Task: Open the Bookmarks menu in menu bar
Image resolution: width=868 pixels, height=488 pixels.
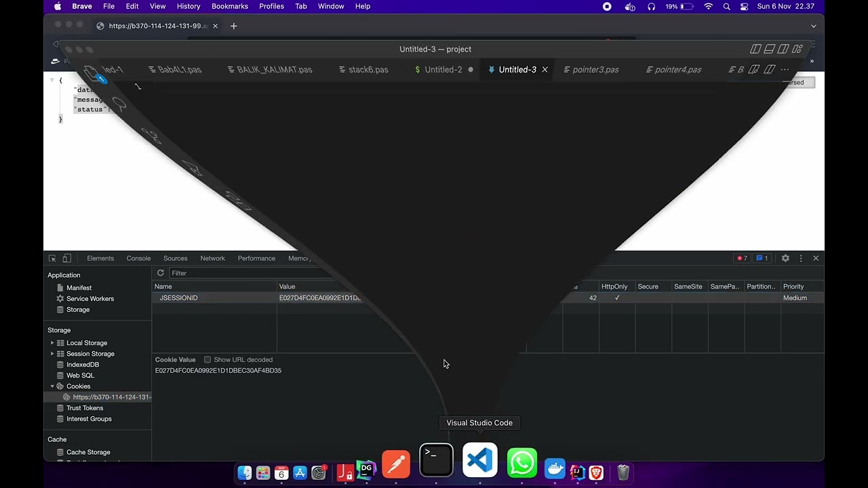Action: pos(230,6)
